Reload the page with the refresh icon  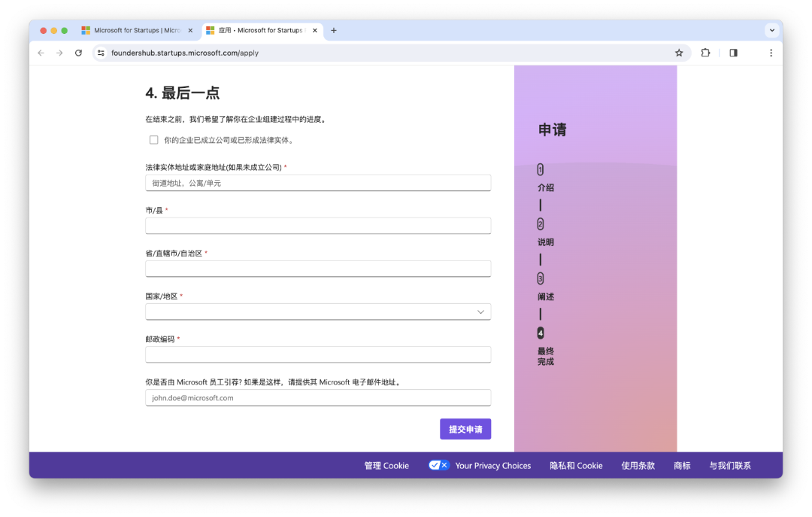[78, 53]
